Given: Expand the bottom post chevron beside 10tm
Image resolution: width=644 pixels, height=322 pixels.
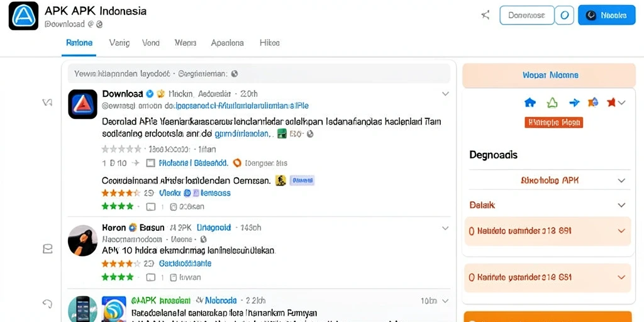Looking at the screenshot, I should 445,301.
